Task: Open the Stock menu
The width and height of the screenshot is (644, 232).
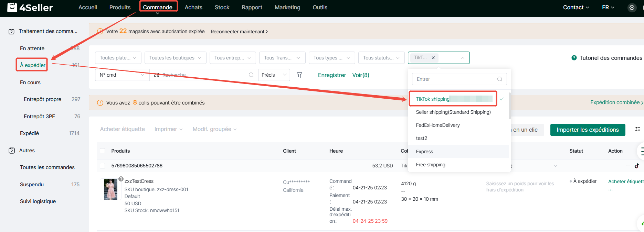Action: pyautogui.click(x=222, y=8)
